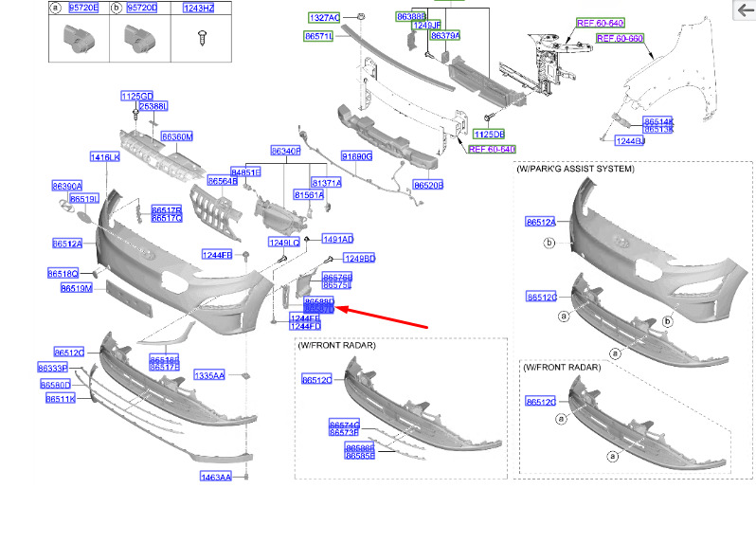Click part number 1327AC

click(x=325, y=18)
